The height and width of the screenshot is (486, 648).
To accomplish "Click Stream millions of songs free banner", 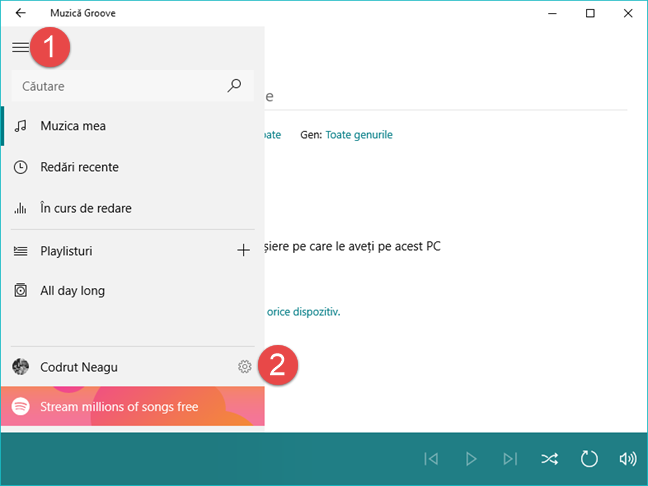I will click(133, 406).
